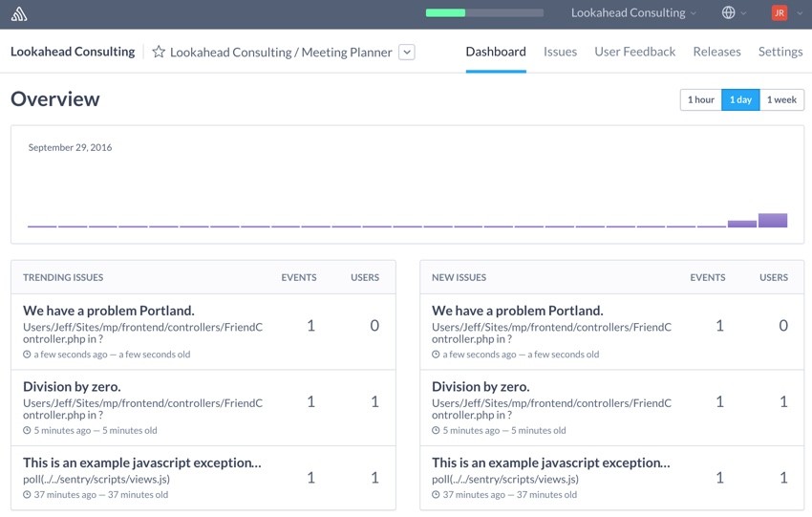The image size is (812, 517).
Task: Open trending issue Division by zero
Action: [72, 387]
